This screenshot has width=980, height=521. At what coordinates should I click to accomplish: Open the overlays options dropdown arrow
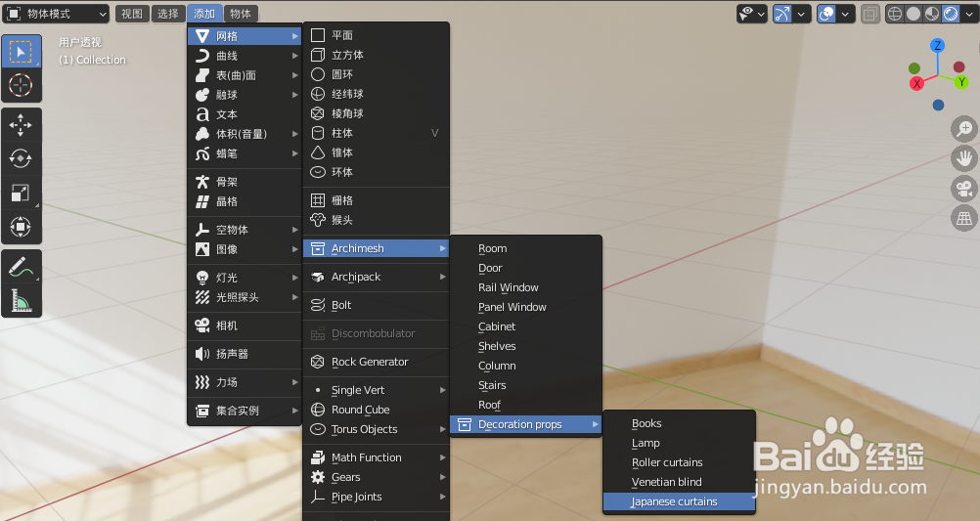(846, 14)
